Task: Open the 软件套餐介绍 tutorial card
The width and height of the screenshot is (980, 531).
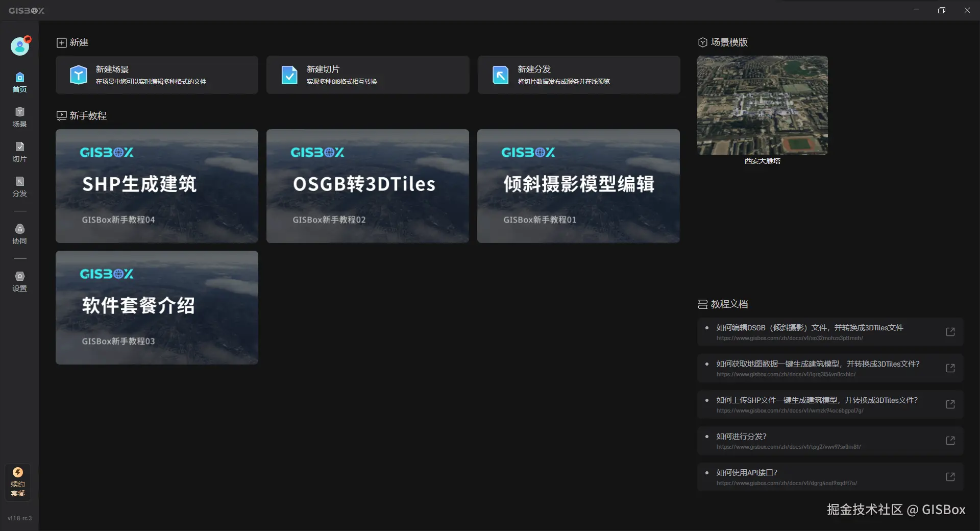Action: point(157,307)
